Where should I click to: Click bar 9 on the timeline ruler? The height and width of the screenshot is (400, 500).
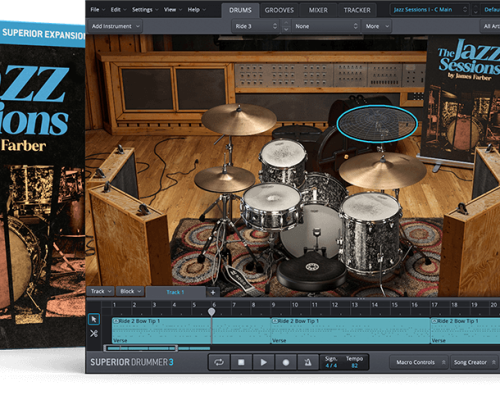tap(273, 305)
